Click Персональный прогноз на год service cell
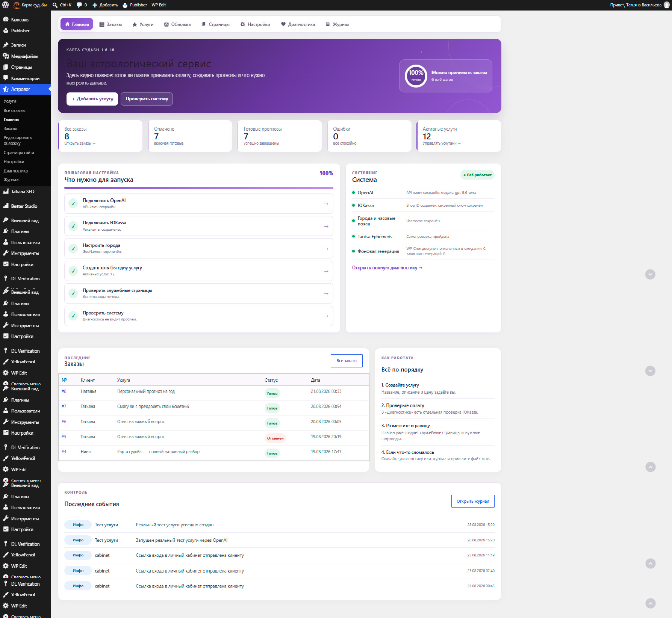672x618 pixels. pyautogui.click(x=146, y=391)
